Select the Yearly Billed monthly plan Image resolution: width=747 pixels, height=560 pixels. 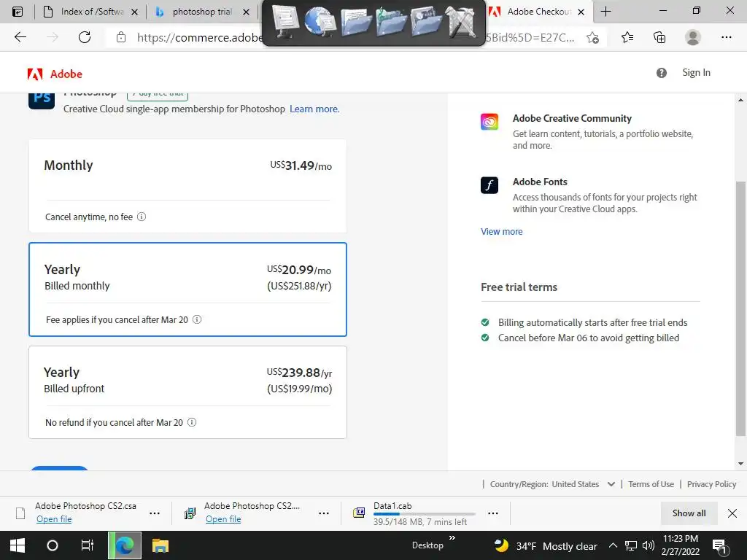187,289
